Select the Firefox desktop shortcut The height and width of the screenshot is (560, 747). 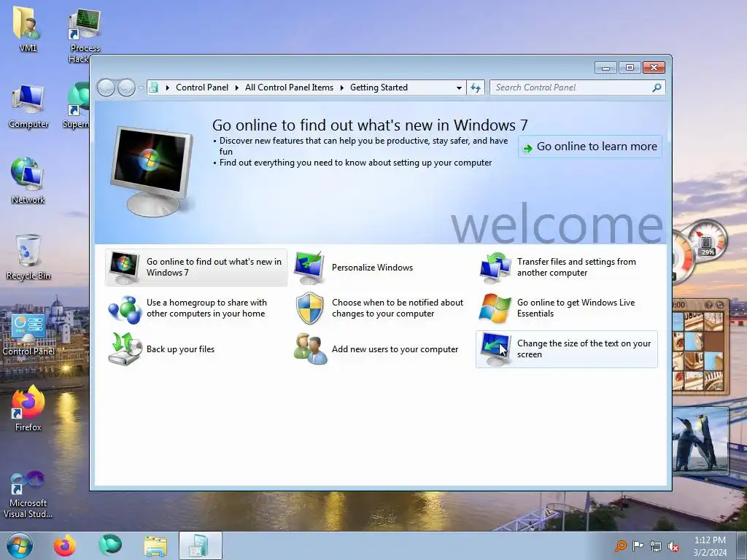pyautogui.click(x=28, y=408)
